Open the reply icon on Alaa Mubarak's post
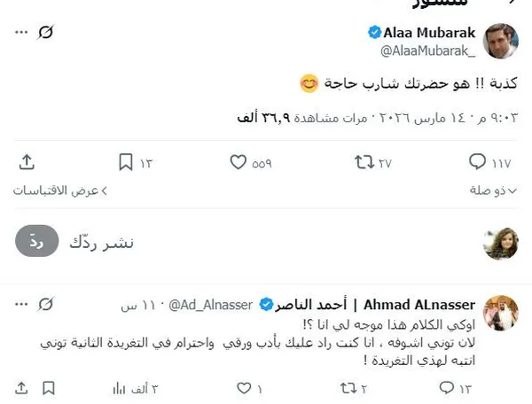 [x=477, y=162]
